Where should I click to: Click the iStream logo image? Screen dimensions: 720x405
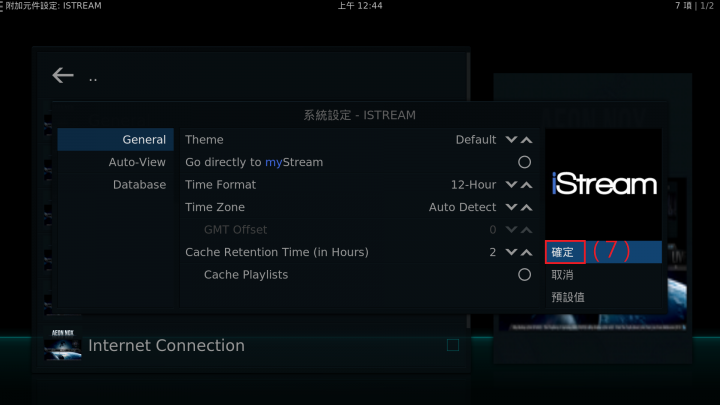point(603,184)
